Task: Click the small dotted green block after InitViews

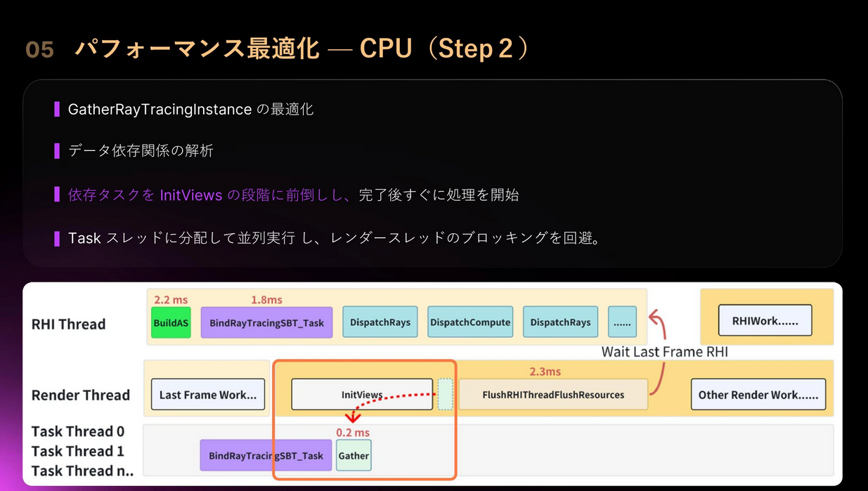Action: tap(446, 394)
